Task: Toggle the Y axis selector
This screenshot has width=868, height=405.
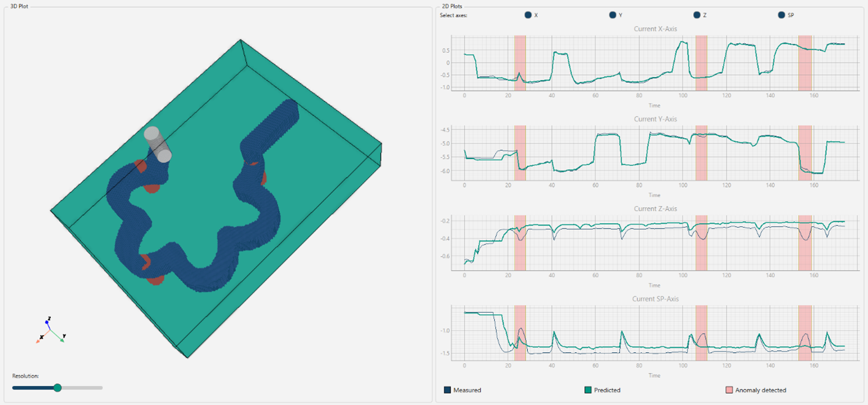Action: [x=612, y=15]
